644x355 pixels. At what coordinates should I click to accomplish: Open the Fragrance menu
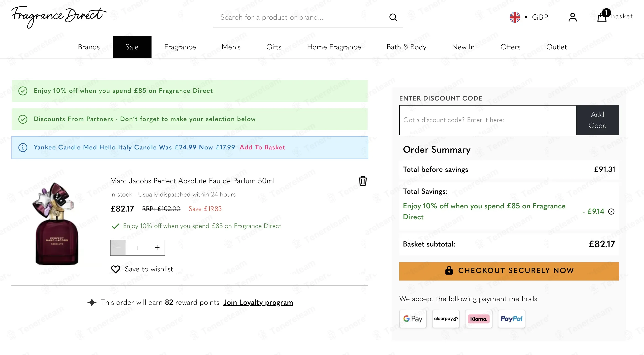click(180, 47)
